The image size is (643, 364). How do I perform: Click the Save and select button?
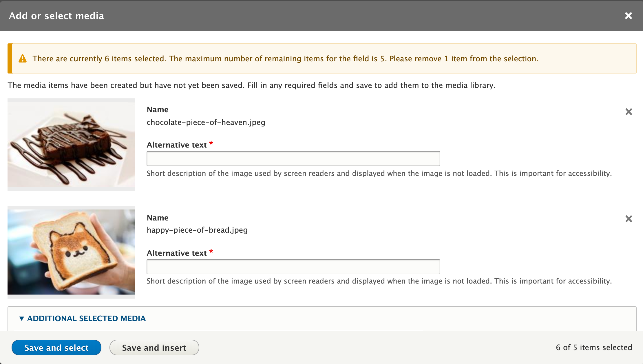[x=56, y=347]
